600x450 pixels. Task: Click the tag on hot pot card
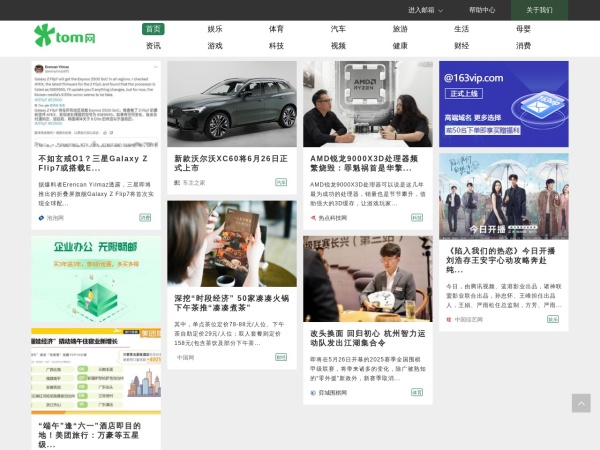tap(281, 357)
